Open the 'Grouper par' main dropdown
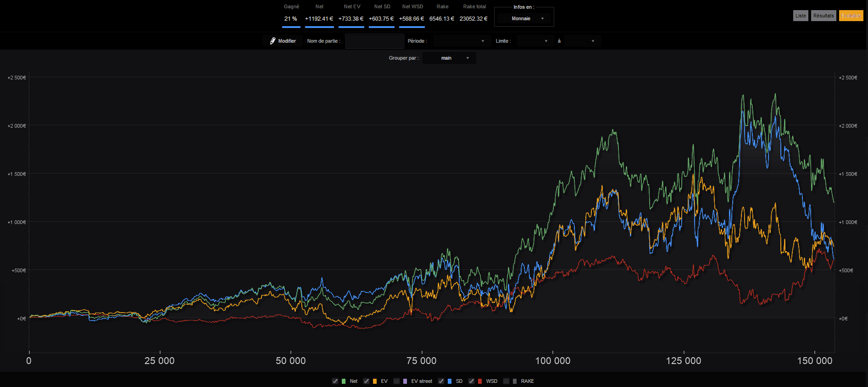Viewport: 868px width, 387px height. point(450,58)
